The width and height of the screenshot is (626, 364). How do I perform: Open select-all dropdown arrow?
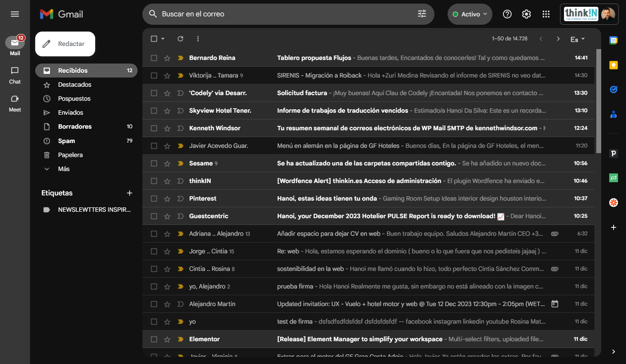(x=163, y=39)
